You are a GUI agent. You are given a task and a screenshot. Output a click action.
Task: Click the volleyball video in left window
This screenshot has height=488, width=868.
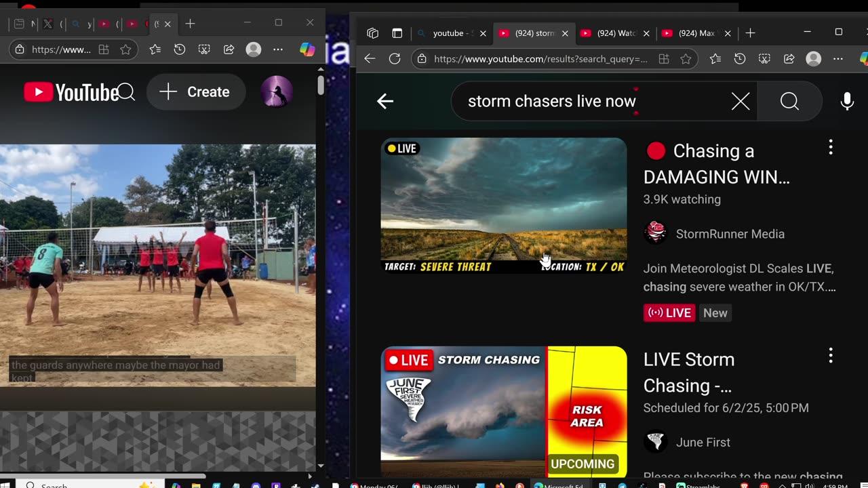click(157, 265)
